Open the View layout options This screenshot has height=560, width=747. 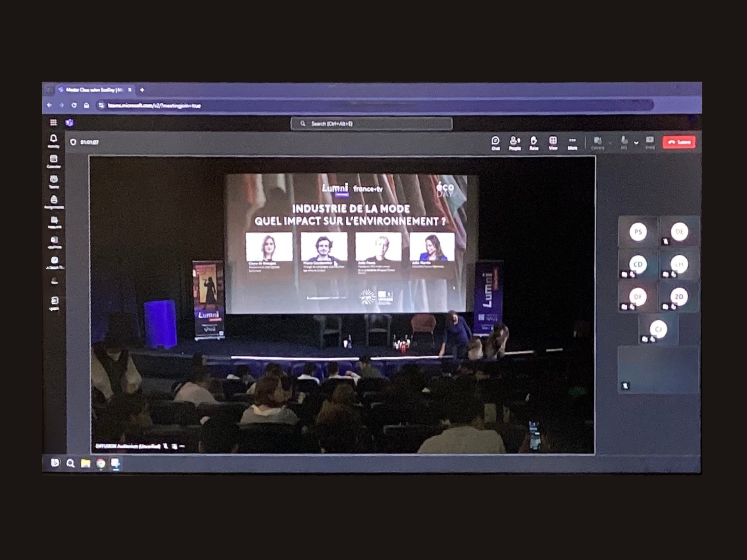553,142
